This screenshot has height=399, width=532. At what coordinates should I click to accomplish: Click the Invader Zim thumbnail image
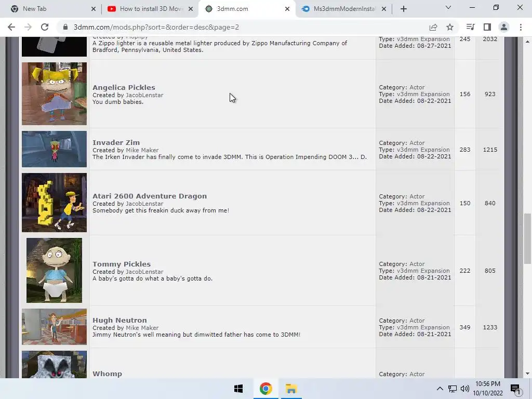tap(54, 149)
